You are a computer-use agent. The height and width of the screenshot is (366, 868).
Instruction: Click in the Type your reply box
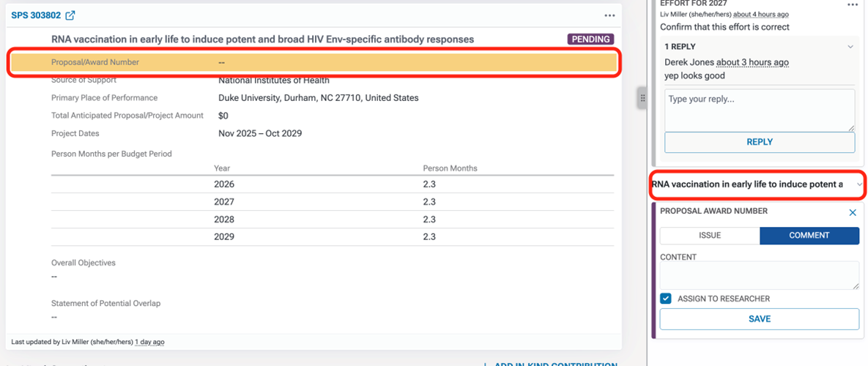pyautogui.click(x=759, y=110)
